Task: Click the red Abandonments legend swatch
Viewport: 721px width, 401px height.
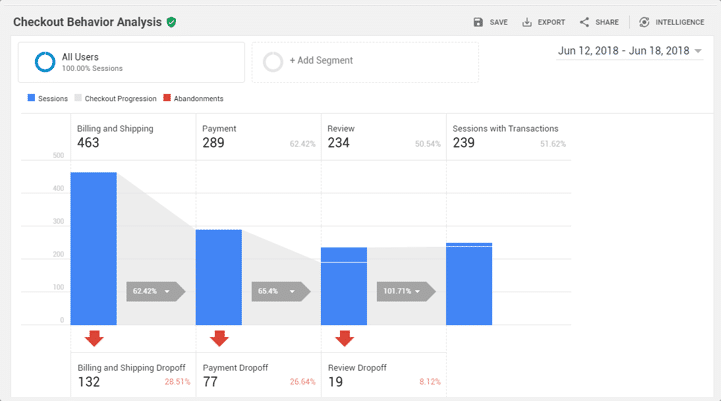Action: [x=168, y=99]
